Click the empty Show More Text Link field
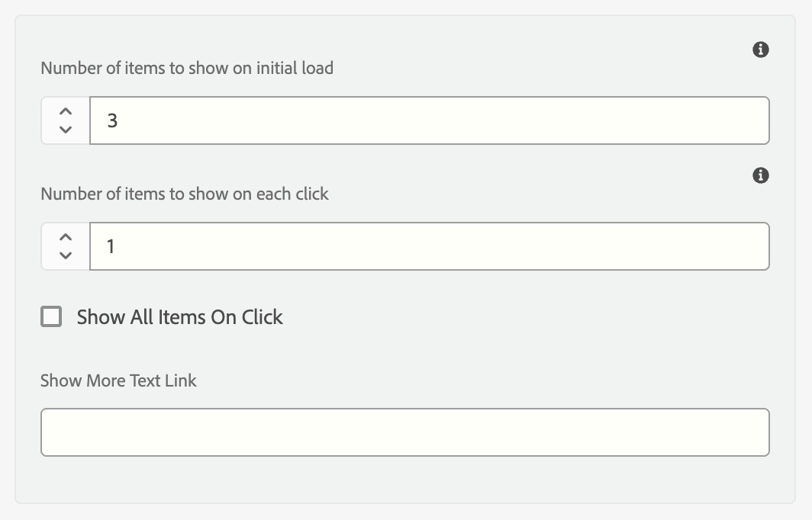Image resolution: width=812 pixels, height=520 pixels. [404, 432]
